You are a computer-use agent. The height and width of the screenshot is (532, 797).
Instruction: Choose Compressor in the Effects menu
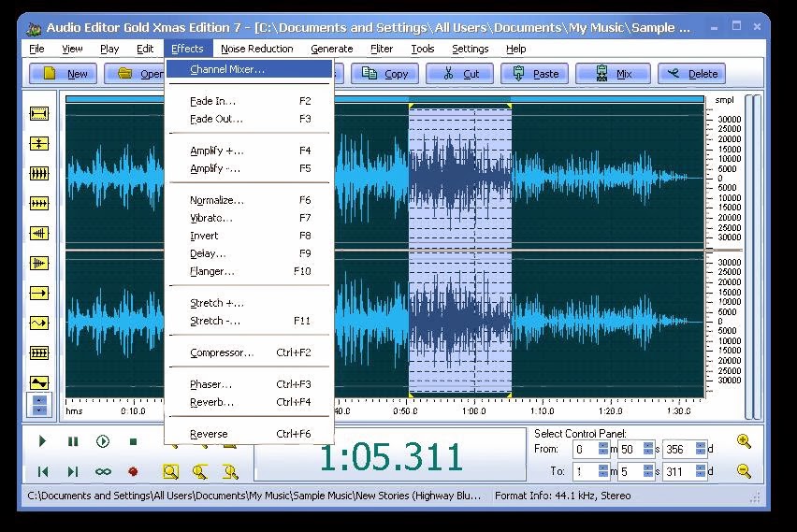tap(250, 352)
